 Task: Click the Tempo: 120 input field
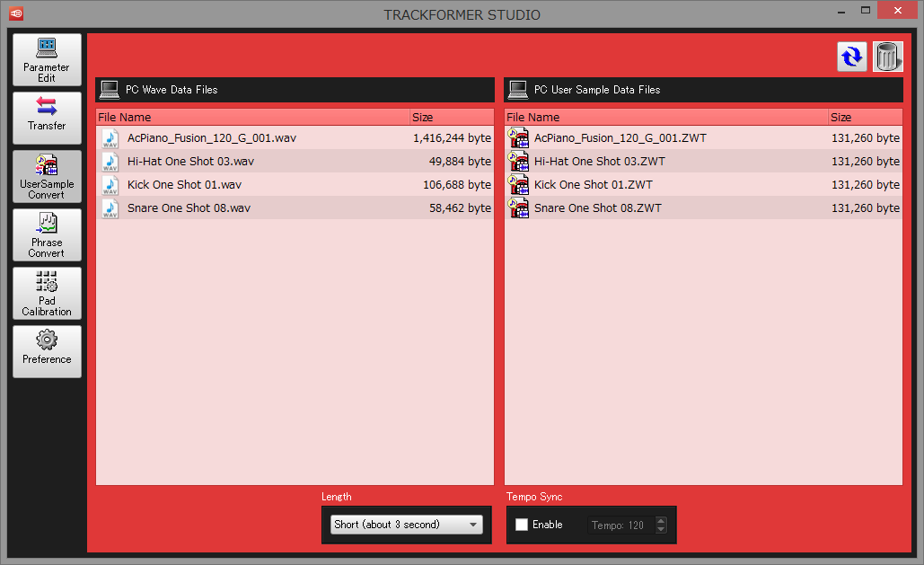pyautogui.click(x=621, y=525)
